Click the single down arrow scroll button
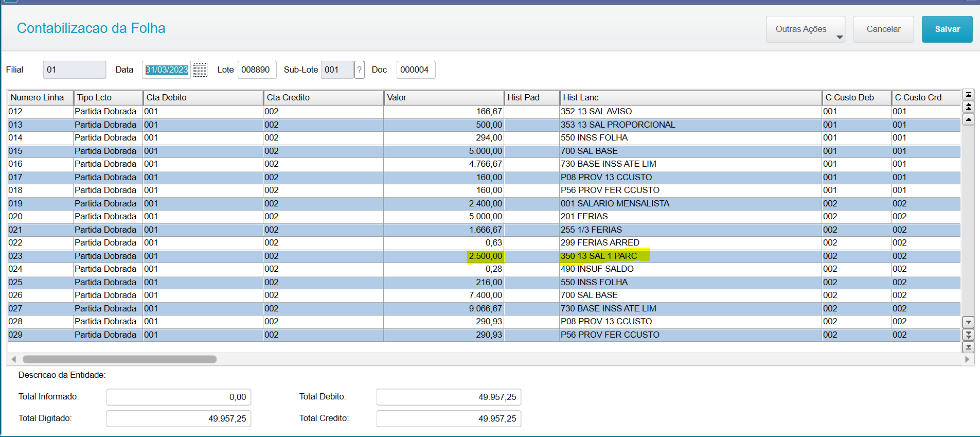 click(968, 322)
